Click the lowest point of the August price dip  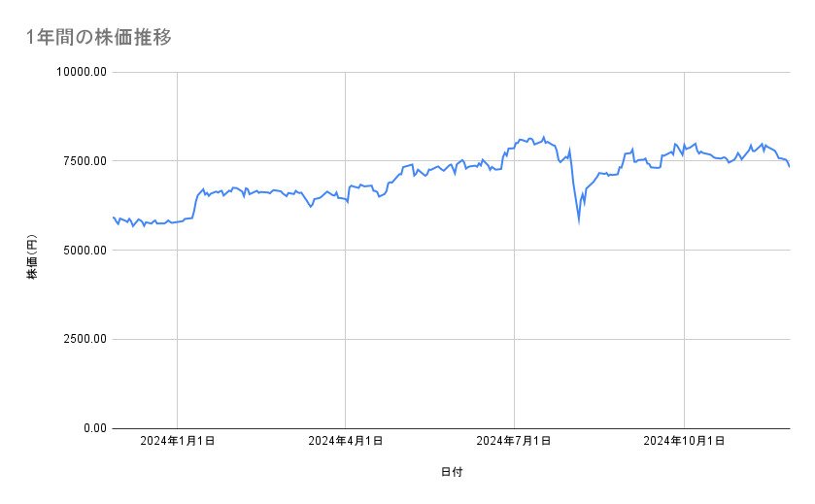click(579, 220)
